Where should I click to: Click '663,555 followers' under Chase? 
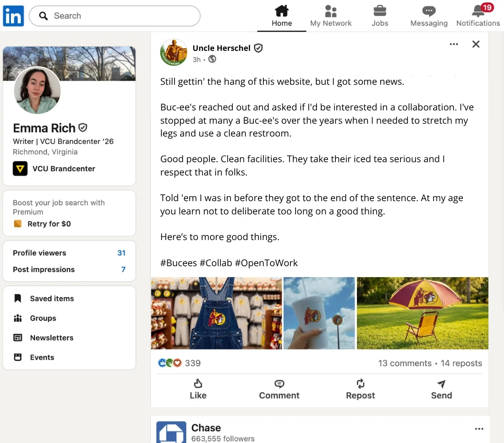click(223, 438)
